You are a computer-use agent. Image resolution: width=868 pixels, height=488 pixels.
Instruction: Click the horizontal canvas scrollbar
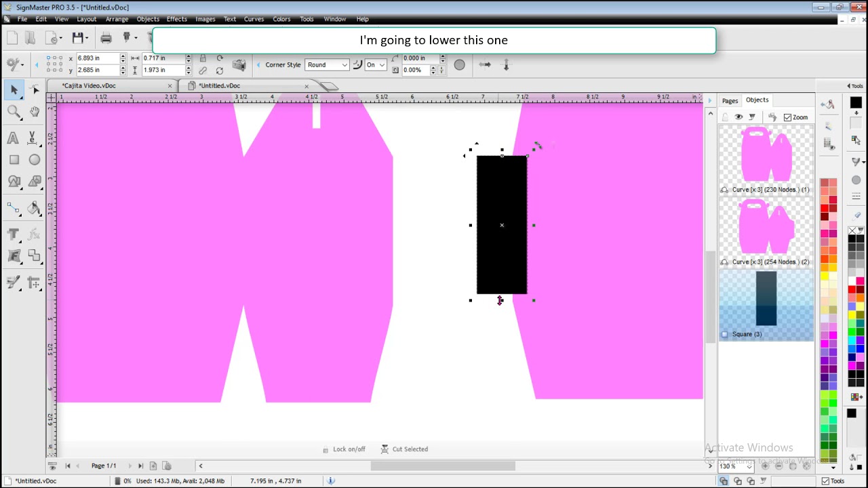pyautogui.click(x=443, y=466)
